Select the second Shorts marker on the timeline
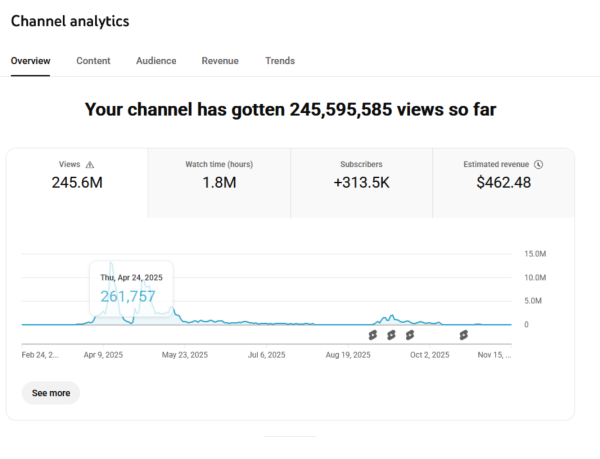The width and height of the screenshot is (600, 459). tap(391, 335)
